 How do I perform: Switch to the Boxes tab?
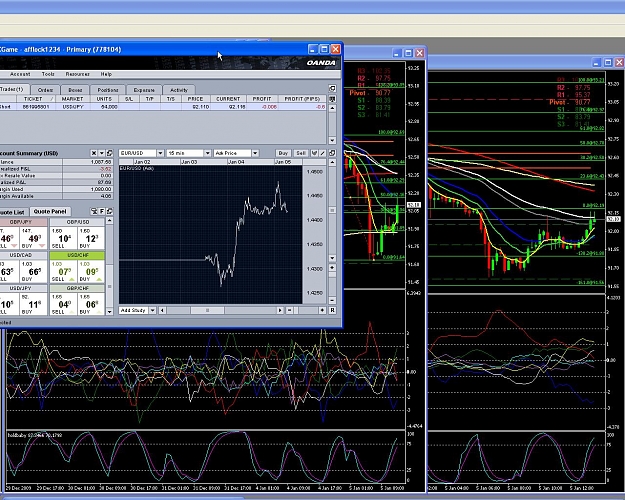click(x=75, y=90)
